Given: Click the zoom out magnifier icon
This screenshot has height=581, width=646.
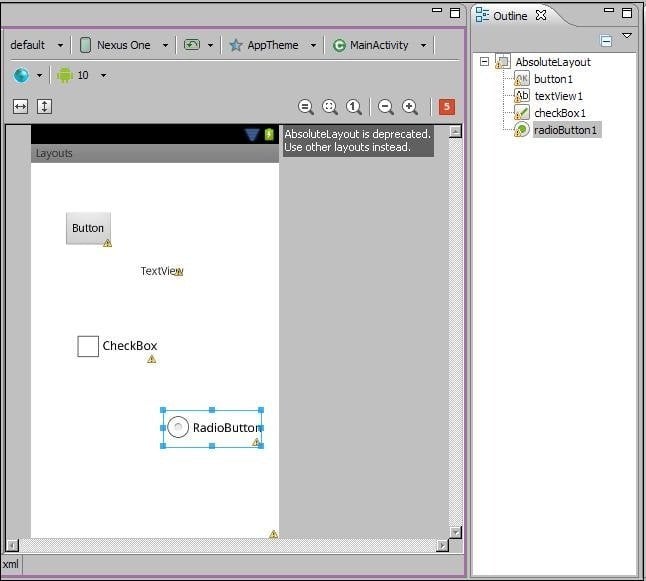Looking at the screenshot, I should pyautogui.click(x=386, y=107).
